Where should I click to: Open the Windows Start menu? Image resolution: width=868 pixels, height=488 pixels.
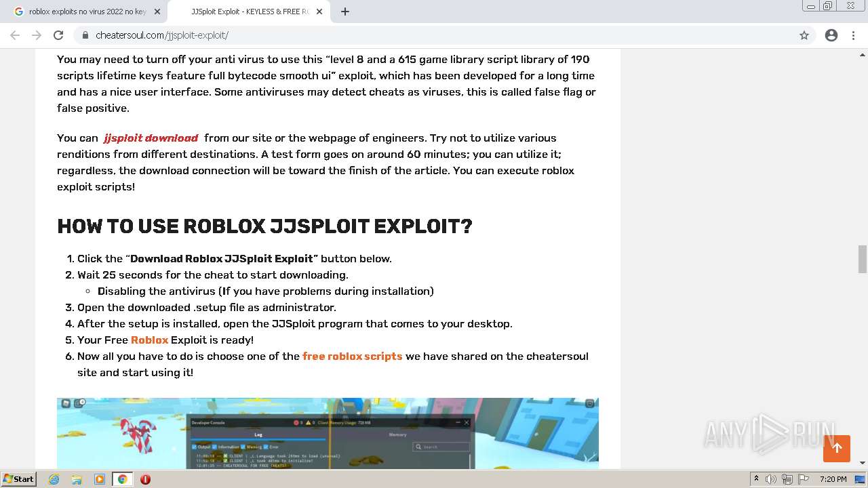click(19, 479)
